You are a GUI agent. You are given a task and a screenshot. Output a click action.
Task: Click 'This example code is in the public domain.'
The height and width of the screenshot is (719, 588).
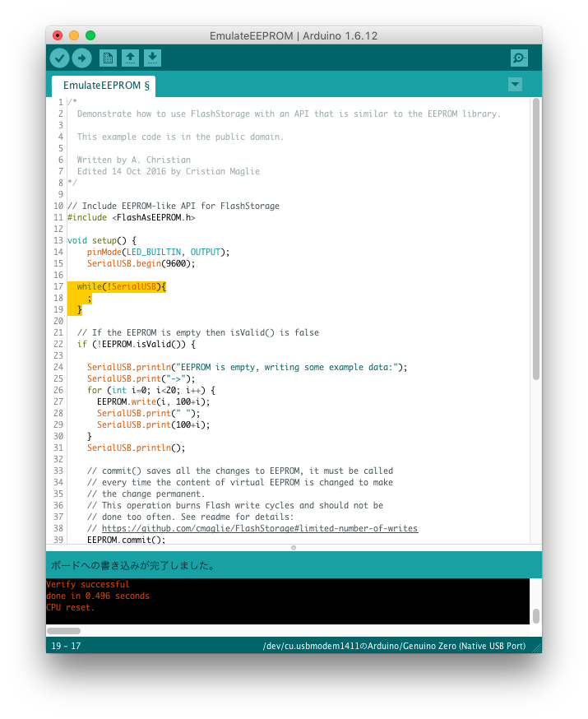tap(181, 137)
